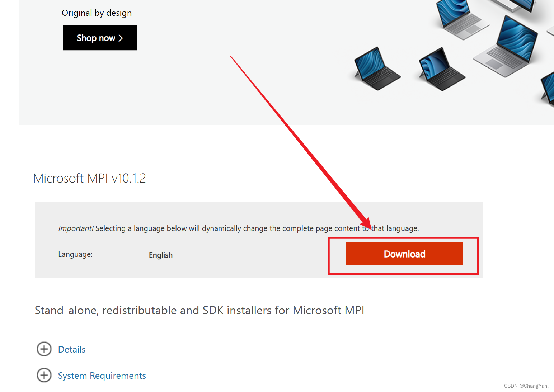
Task: Click the Shop now button
Action: (x=99, y=38)
